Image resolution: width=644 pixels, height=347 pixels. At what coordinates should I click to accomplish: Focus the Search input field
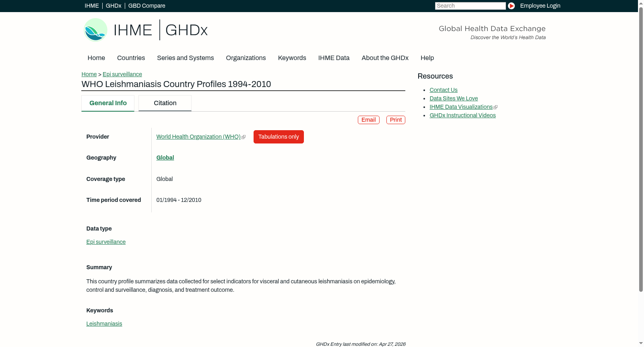point(470,6)
